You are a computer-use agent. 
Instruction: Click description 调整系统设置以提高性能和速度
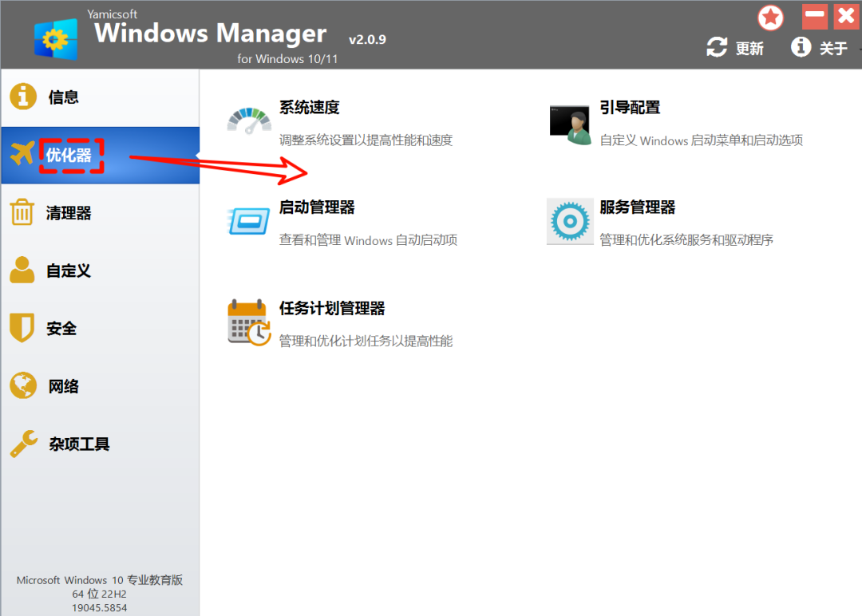(366, 140)
